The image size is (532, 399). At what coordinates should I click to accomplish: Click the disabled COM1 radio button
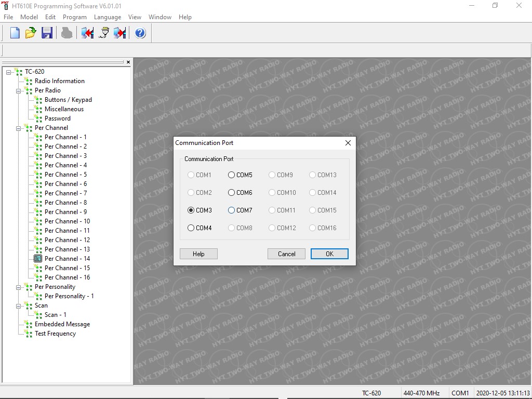pos(191,175)
